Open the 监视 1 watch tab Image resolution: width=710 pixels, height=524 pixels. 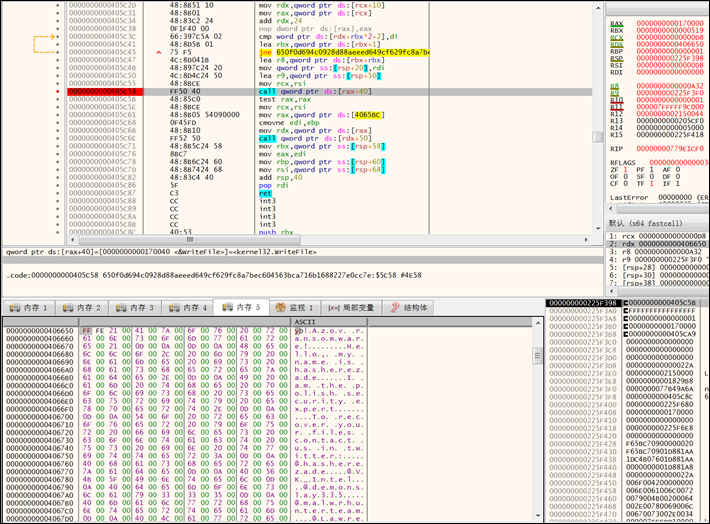pyautogui.click(x=295, y=307)
